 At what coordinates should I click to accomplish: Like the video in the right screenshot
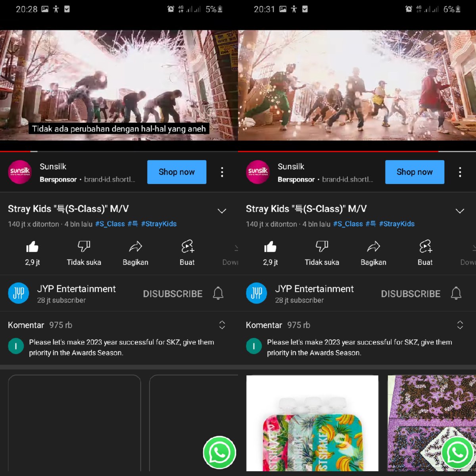point(270,247)
